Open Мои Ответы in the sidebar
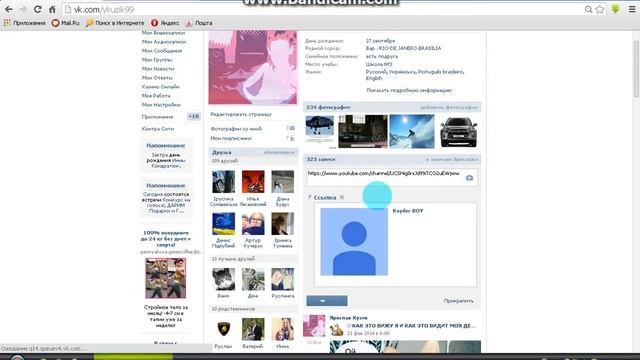The image size is (640, 360). tap(157, 78)
